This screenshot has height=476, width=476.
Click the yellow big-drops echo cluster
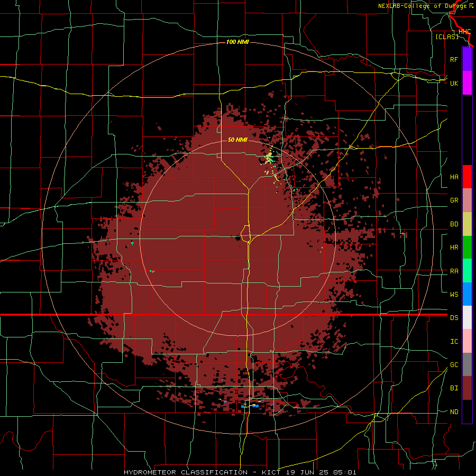pos(269,159)
